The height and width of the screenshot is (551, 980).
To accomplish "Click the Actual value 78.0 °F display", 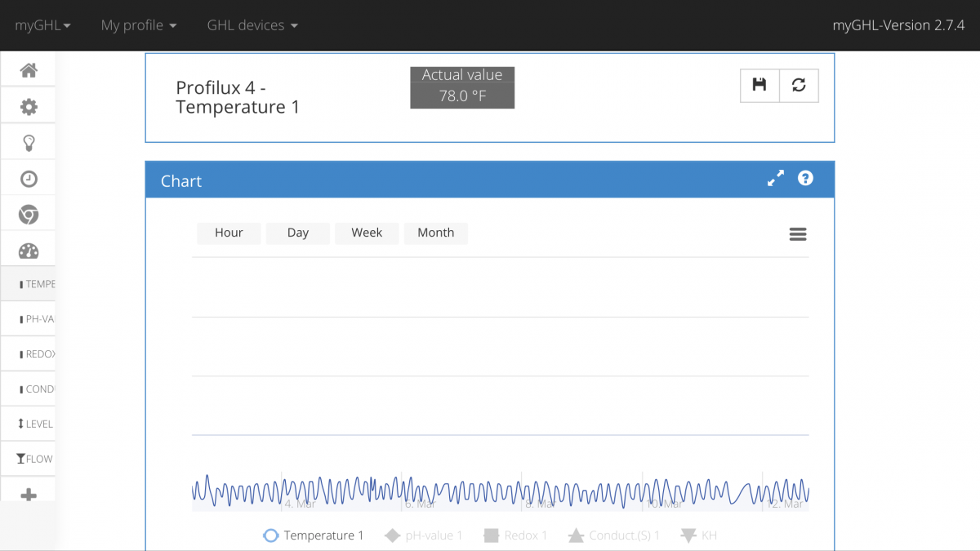I will coord(462,87).
